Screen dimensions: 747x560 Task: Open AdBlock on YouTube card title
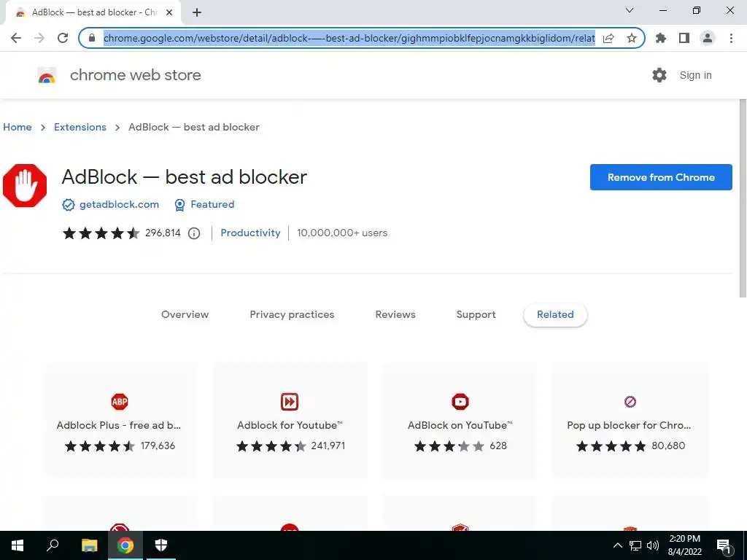[460, 425]
